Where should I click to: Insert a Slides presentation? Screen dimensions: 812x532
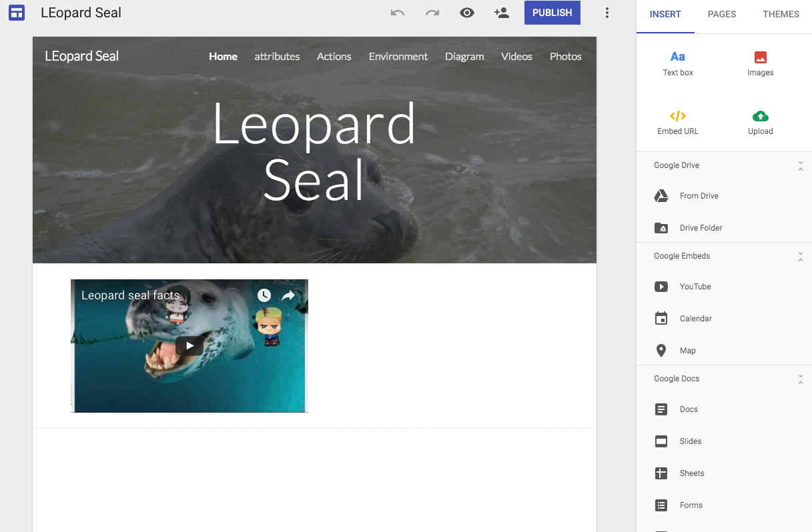[x=724, y=441]
